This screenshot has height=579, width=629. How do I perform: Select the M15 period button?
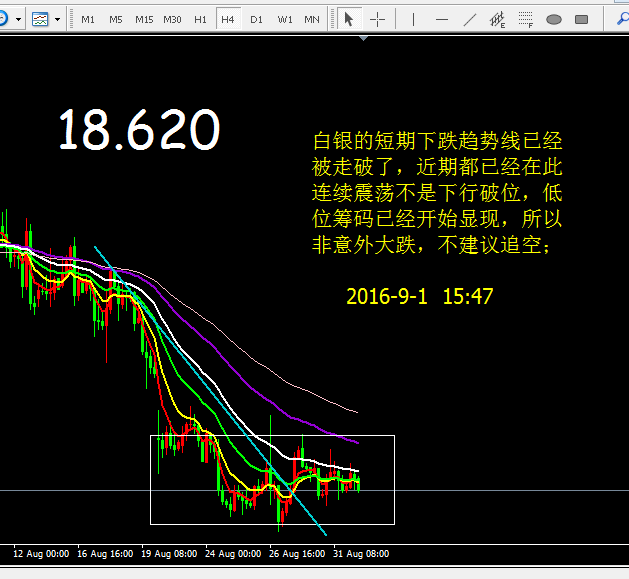(144, 19)
